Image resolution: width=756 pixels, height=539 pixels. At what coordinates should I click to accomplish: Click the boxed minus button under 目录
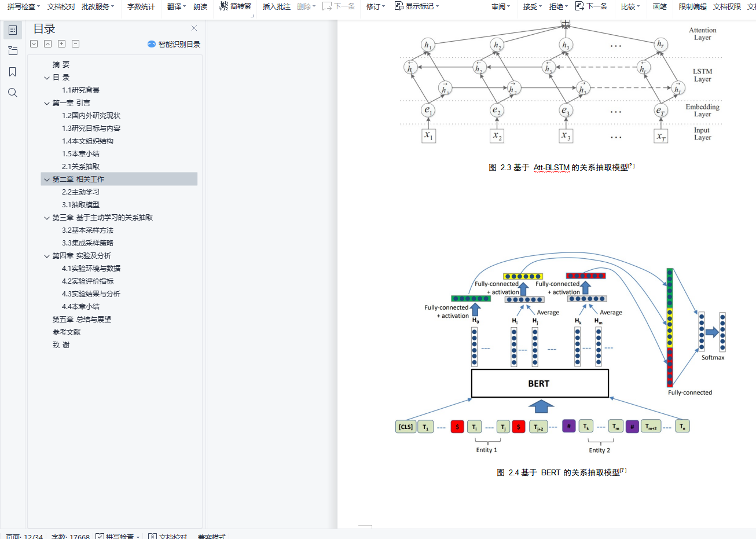76,44
